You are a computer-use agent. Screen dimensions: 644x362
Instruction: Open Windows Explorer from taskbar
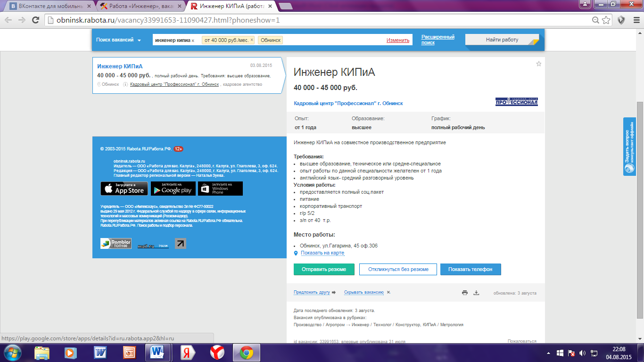[42, 353]
